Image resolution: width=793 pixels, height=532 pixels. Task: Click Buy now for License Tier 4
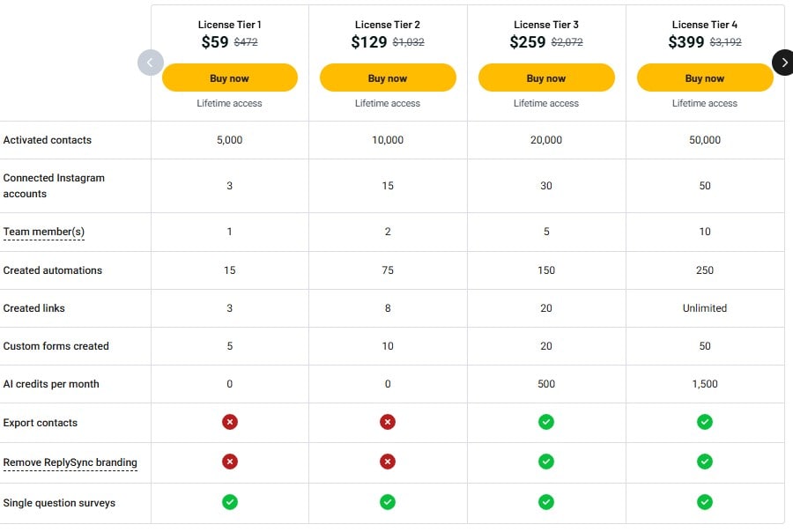click(x=705, y=78)
